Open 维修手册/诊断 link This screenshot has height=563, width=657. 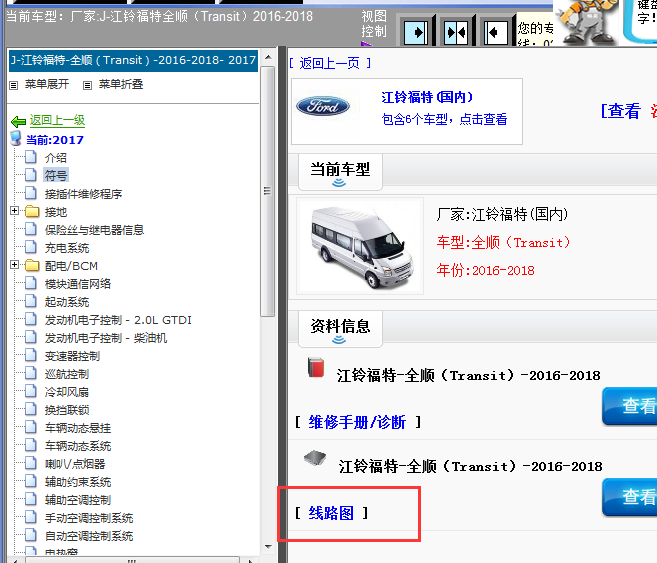tap(357, 422)
